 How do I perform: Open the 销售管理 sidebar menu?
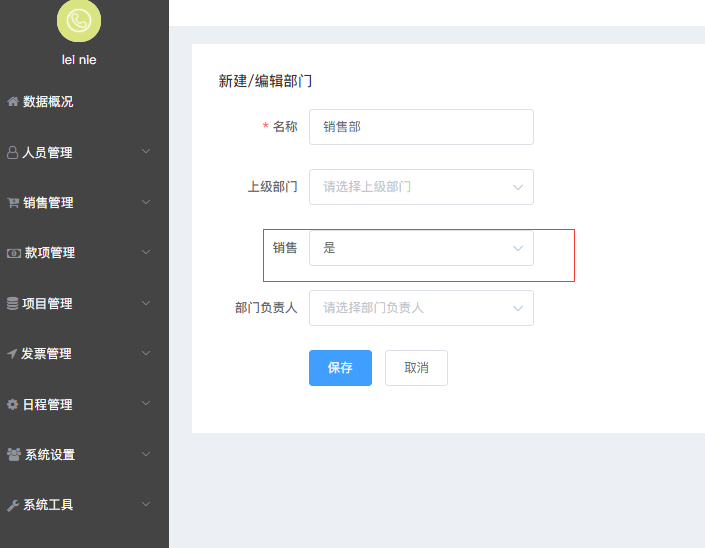(84, 203)
